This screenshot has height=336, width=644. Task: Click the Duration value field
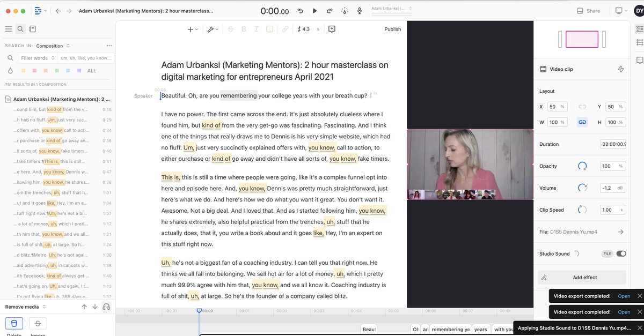[613, 144]
